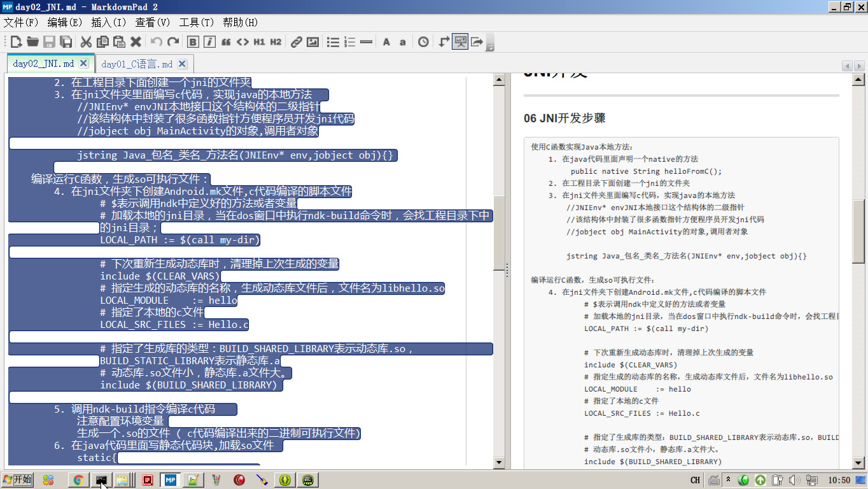Image resolution: width=868 pixels, height=489 pixels.
Task: Click the MarkdownPad taskbar button
Action: [170, 480]
